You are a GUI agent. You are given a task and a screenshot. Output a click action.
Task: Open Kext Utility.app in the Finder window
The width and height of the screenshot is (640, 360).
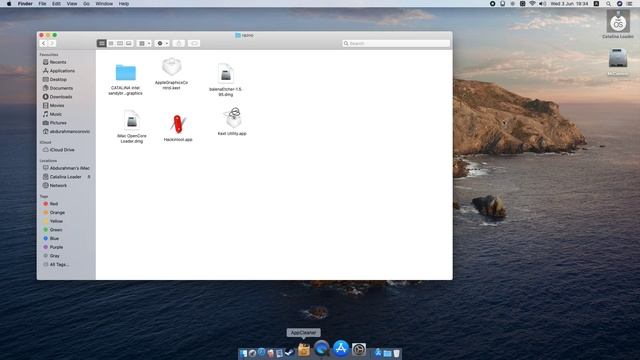(x=232, y=122)
